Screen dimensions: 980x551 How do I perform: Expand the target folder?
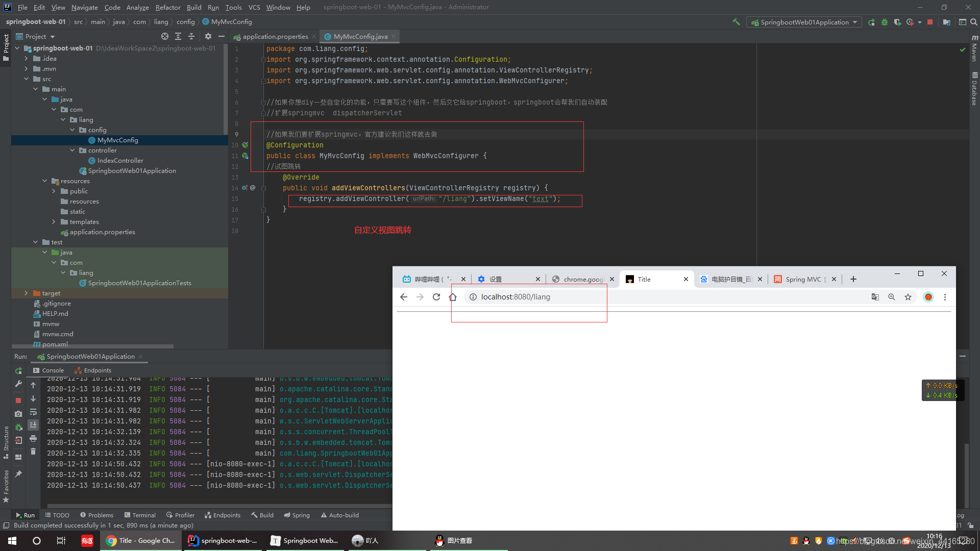pyautogui.click(x=26, y=293)
